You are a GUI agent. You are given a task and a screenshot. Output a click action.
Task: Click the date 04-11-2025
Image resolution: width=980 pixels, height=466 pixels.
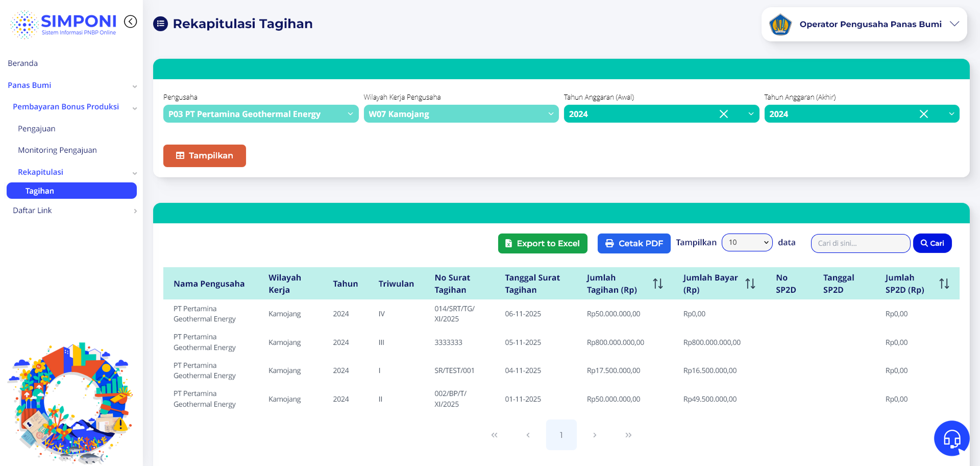[x=523, y=370]
